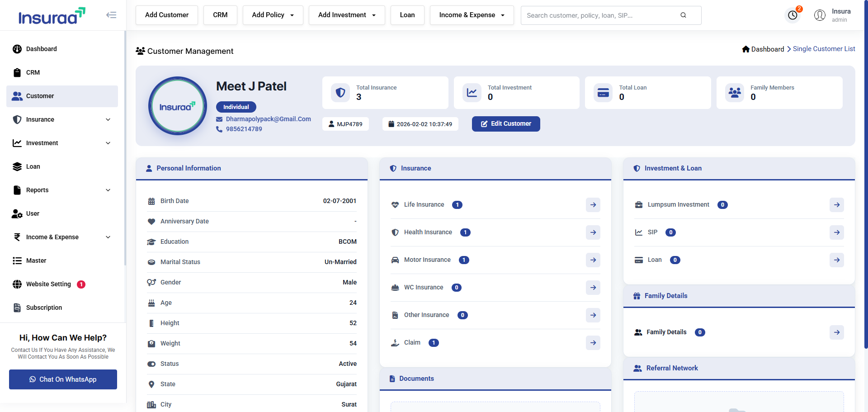Click the Documents section header

pyautogui.click(x=495, y=379)
